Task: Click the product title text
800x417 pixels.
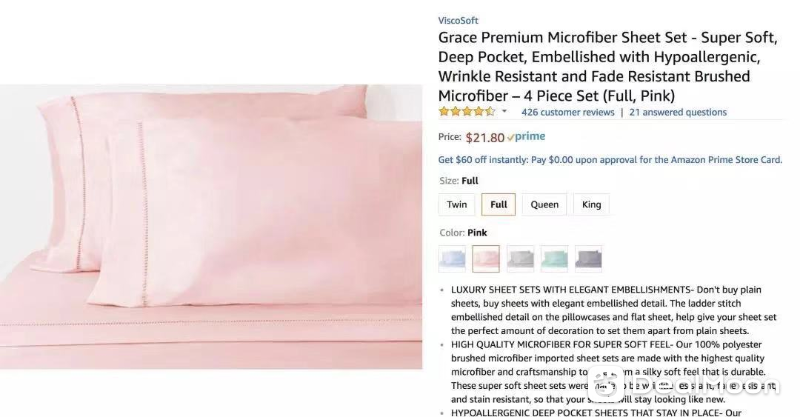Action: (x=608, y=66)
